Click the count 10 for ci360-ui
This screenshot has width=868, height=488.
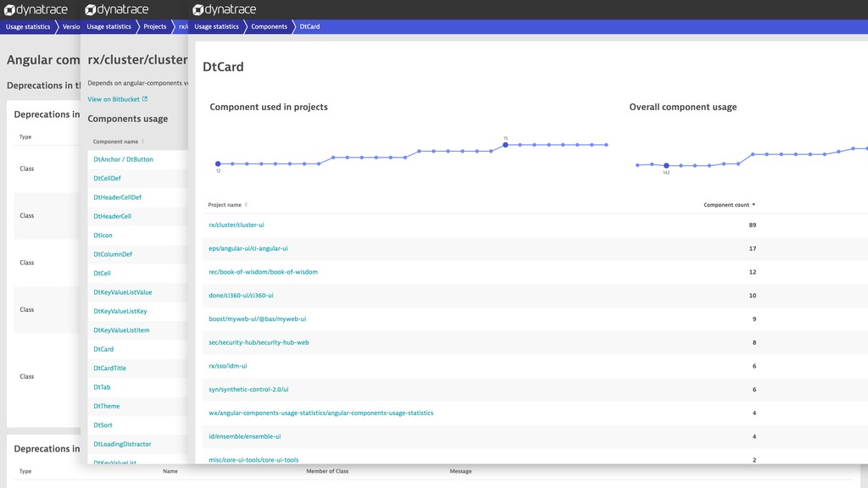tap(753, 296)
